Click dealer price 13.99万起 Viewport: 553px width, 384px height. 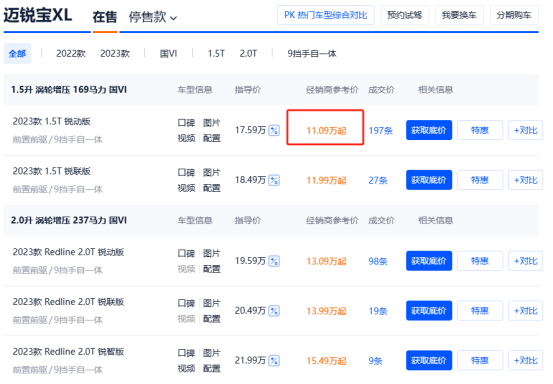(x=326, y=311)
